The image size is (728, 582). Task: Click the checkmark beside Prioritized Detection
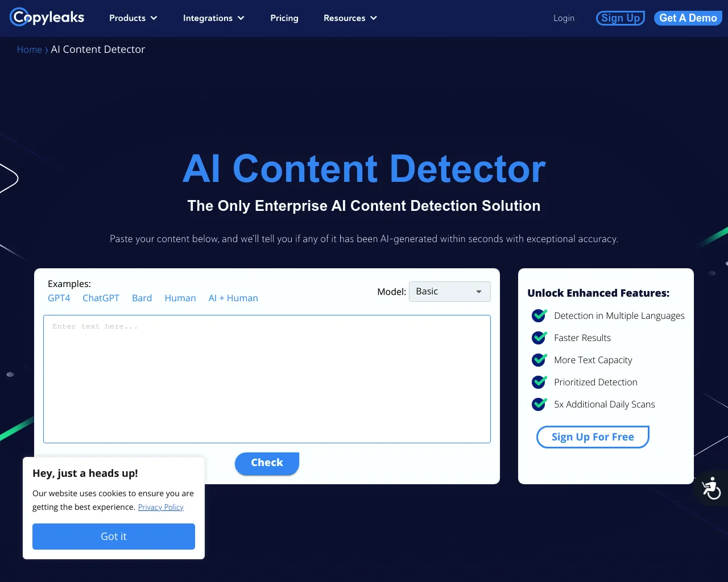pos(539,382)
